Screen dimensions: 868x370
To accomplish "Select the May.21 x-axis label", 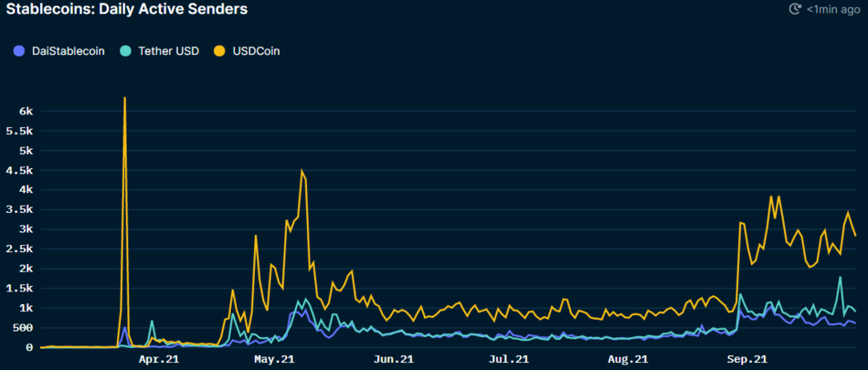I will [273, 360].
